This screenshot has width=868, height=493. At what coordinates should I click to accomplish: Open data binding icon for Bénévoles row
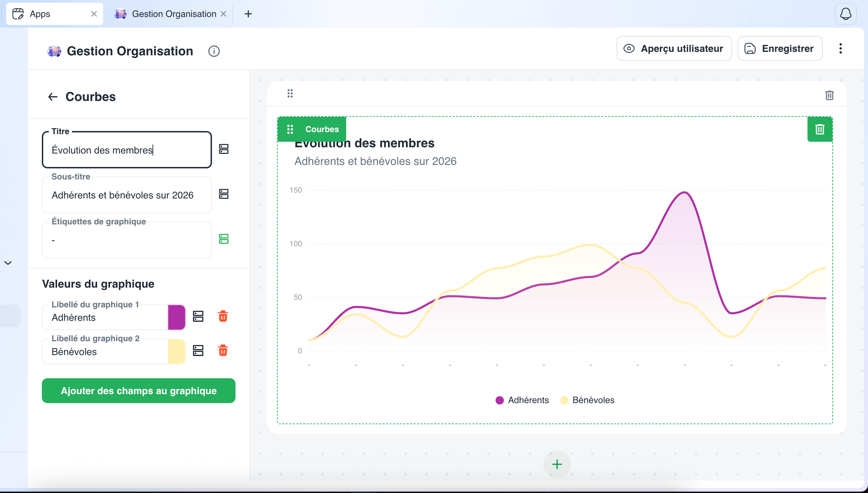coord(198,351)
